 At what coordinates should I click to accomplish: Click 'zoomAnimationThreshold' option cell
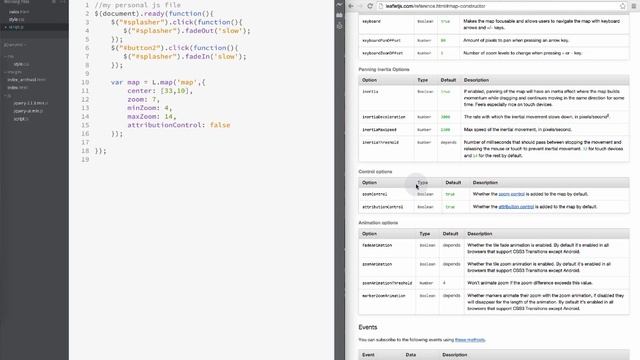387,283
